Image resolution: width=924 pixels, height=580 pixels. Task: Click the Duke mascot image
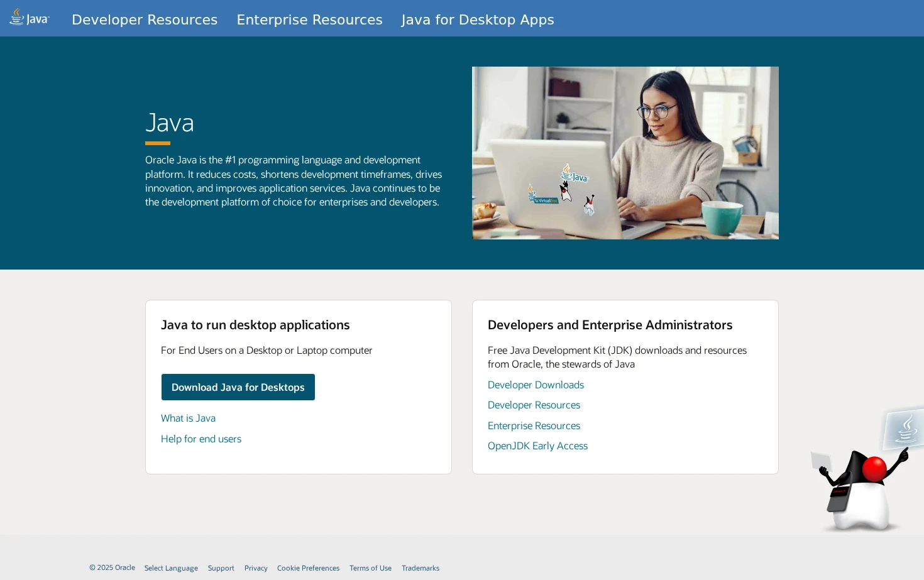point(867,469)
